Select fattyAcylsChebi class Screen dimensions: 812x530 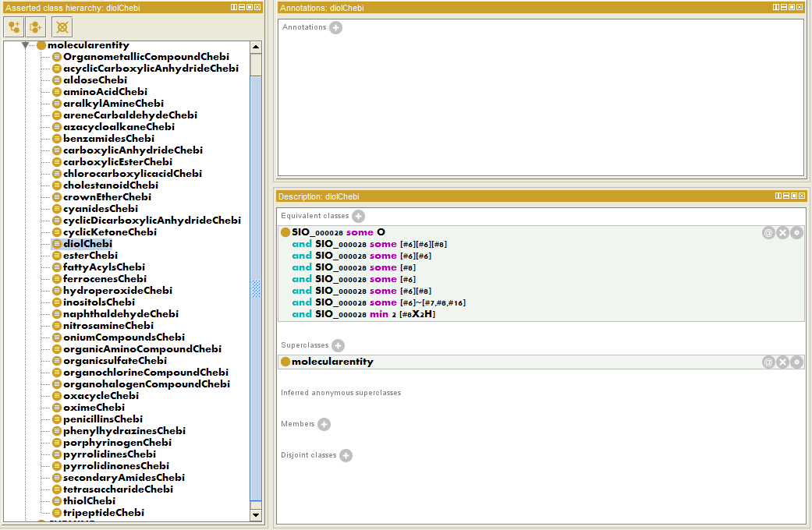[104, 267]
